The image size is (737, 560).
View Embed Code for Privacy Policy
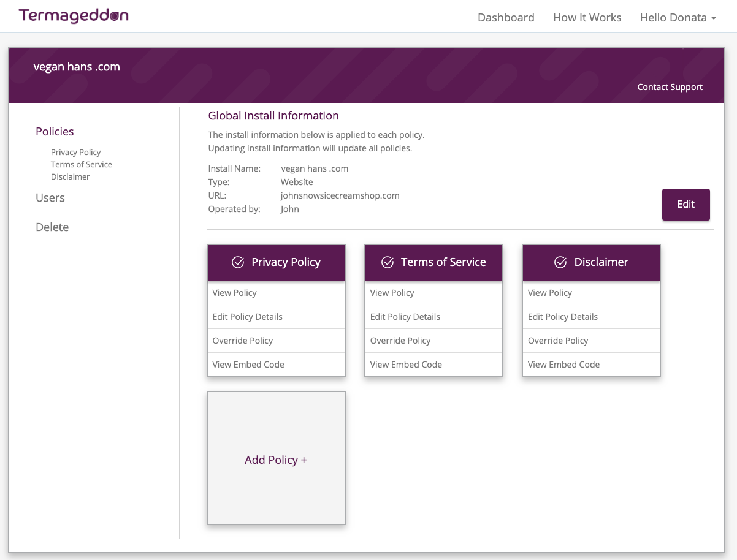[277, 365]
